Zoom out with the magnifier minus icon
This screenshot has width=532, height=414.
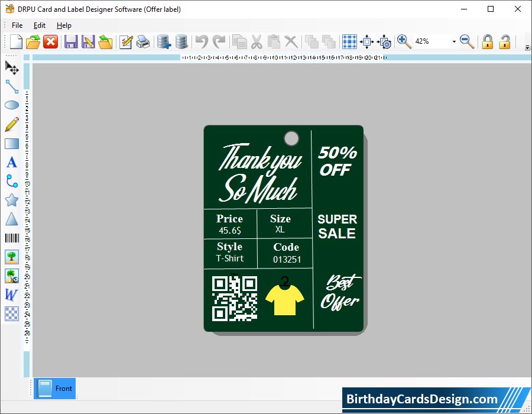467,41
